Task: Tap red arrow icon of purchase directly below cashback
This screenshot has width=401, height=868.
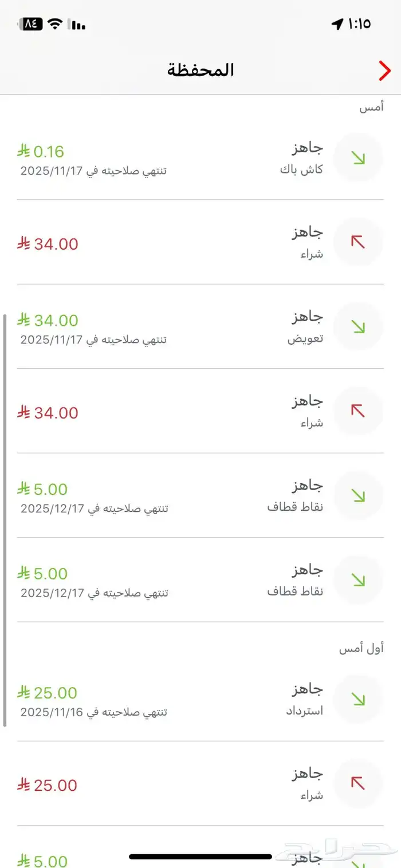Action: 359,242
